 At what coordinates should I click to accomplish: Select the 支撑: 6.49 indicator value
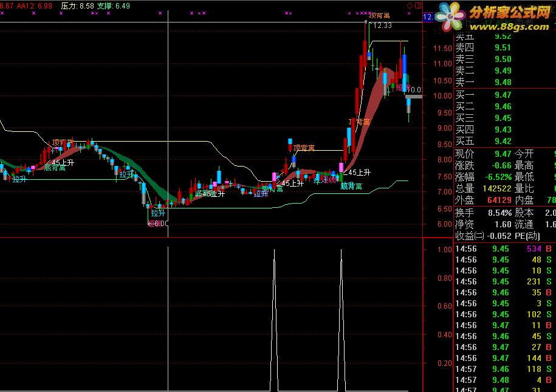click(x=114, y=5)
